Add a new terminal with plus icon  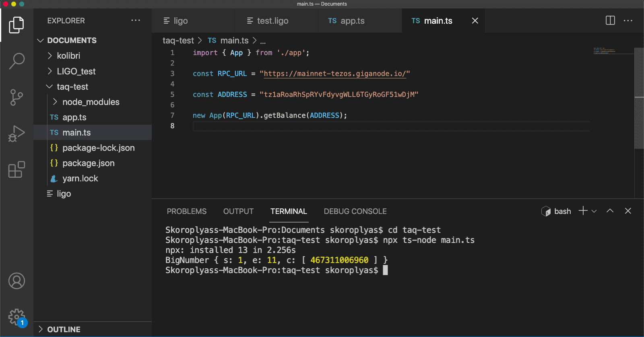coord(583,211)
